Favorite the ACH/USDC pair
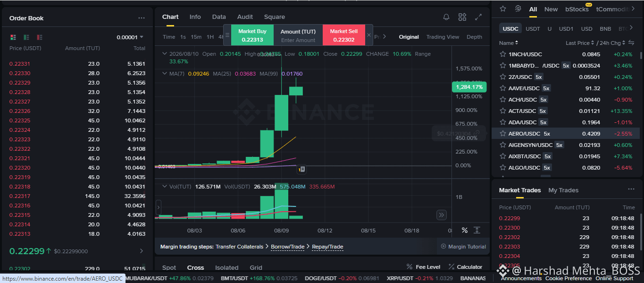This screenshot has width=644, height=283. [x=503, y=99]
